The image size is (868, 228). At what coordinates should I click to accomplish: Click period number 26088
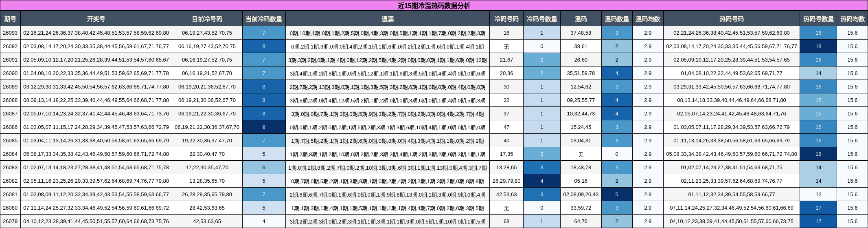coord(10,100)
